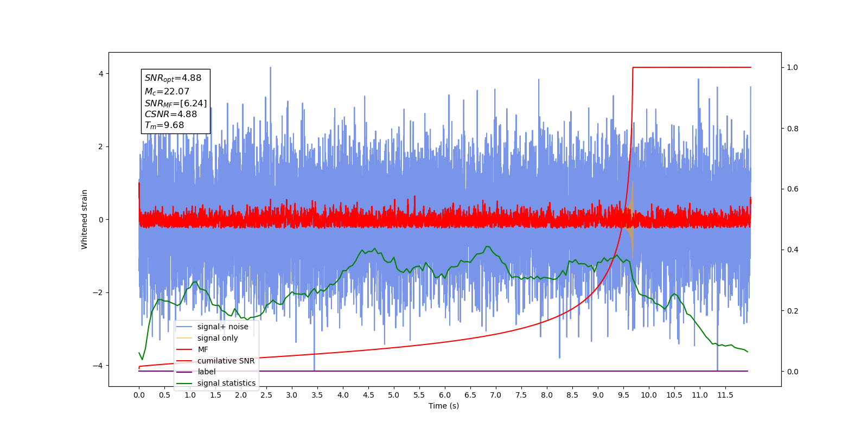
Task: Click the 4 tick on left strain axis
Action: tap(102, 74)
